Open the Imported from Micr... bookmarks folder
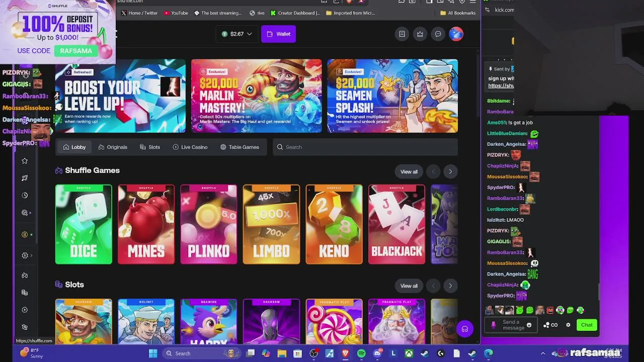The height and width of the screenshot is (362, 644). [x=350, y=13]
